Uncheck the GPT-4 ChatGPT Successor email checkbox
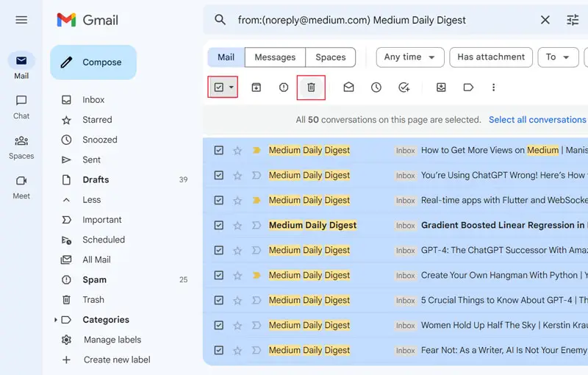 pos(218,251)
